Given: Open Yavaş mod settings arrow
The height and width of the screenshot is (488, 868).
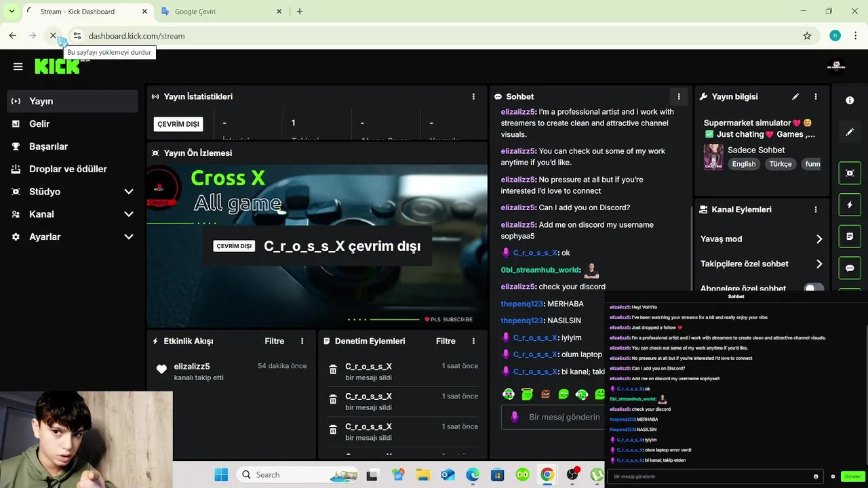Looking at the screenshot, I should click(x=819, y=239).
